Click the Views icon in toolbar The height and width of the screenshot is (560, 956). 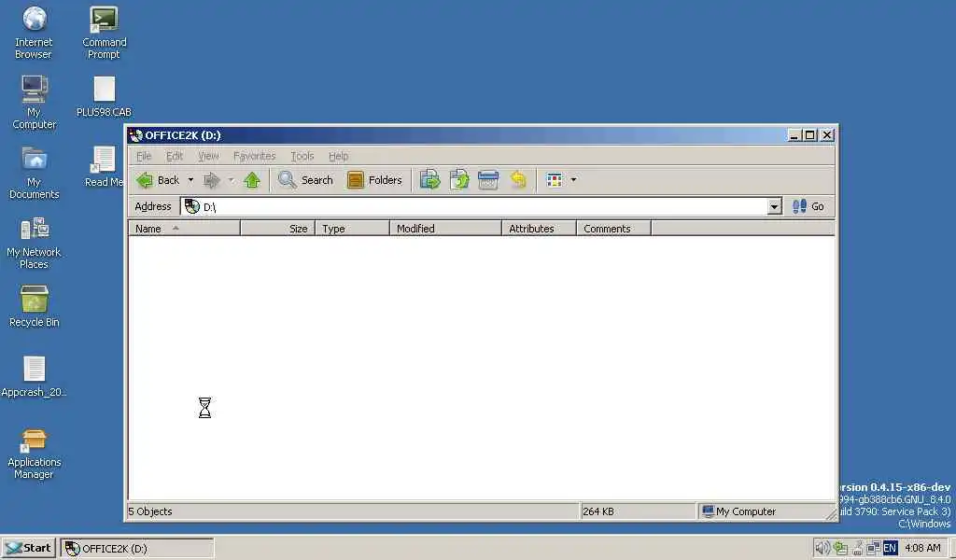tap(555, 180)
